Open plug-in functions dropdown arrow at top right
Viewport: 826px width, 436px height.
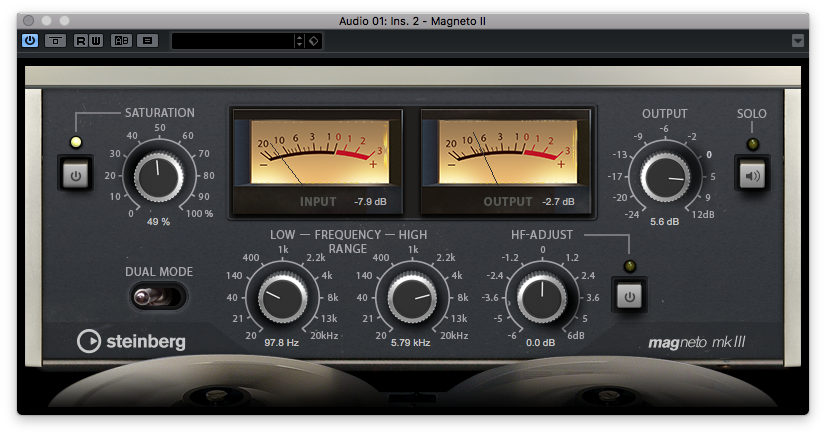(x=798, y=41)
